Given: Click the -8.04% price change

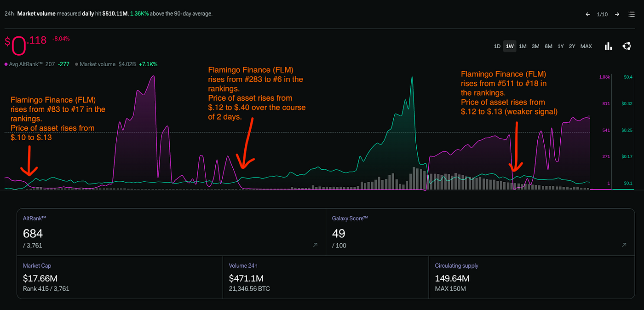Looking at the screenshot, I should [x=61, y=39].
